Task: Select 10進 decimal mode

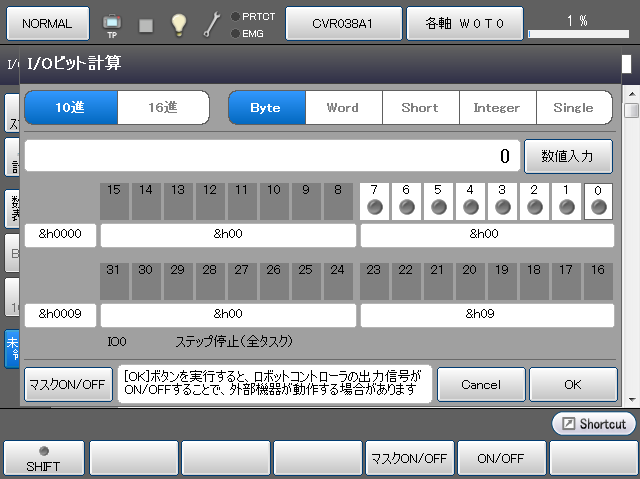Action: 71,107
